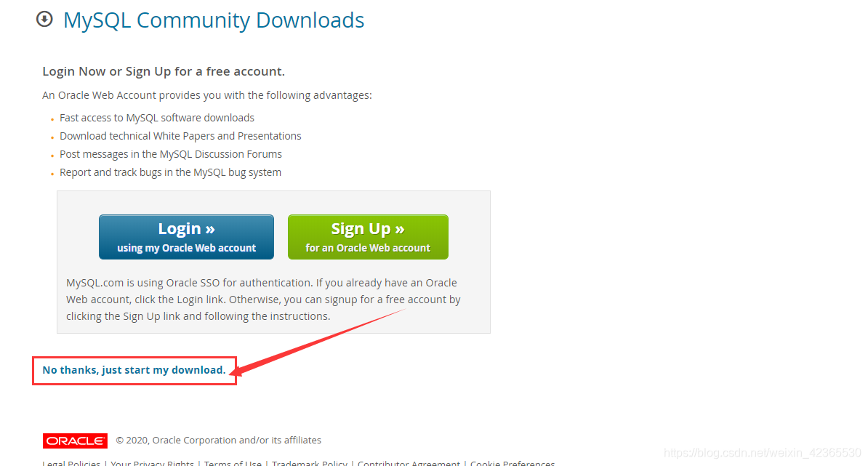Click the MySQL Discussion Forums bullet text
Viewport: 868px width, 466px height.
click(171, 154)
